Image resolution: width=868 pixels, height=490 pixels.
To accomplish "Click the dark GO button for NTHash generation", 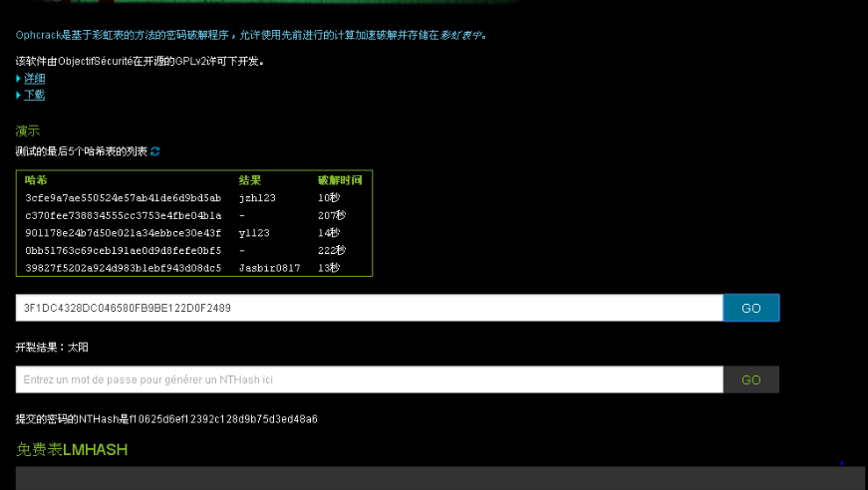I will [x=751, y=379].
